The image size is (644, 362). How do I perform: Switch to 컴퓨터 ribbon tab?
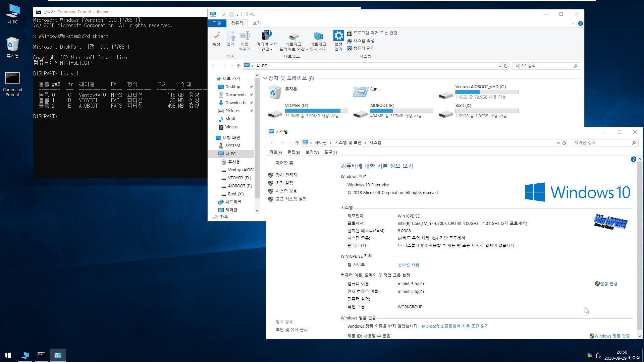[x=237, y=23]
